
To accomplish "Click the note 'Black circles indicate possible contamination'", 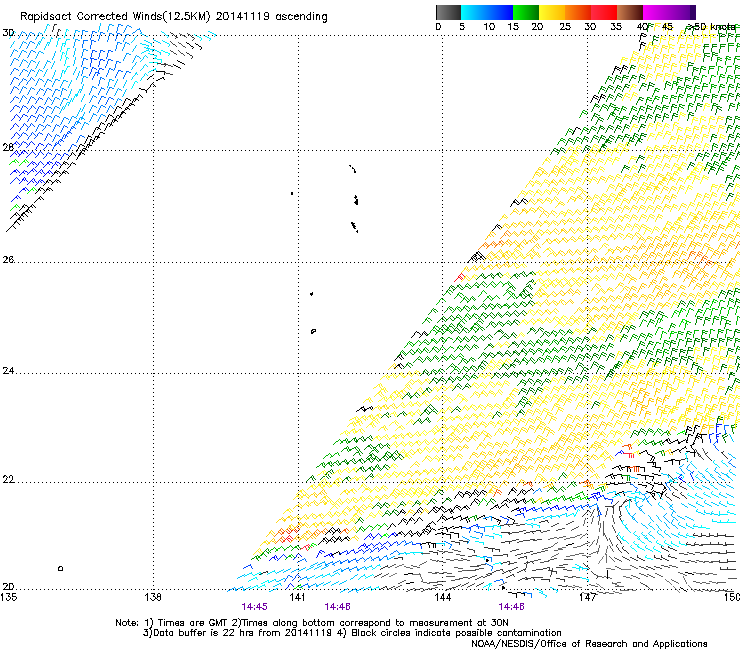I will pyautogui.click(x=456, y=633).
